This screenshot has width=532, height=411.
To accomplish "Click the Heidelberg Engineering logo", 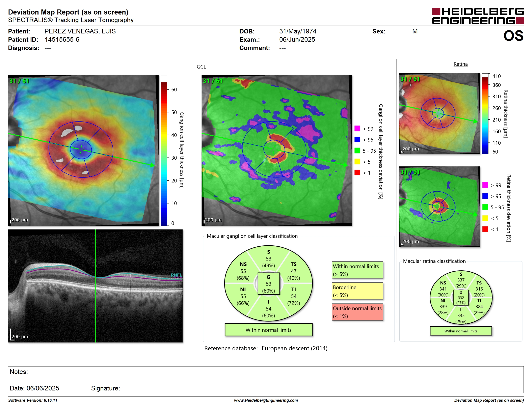I will 478,16.
